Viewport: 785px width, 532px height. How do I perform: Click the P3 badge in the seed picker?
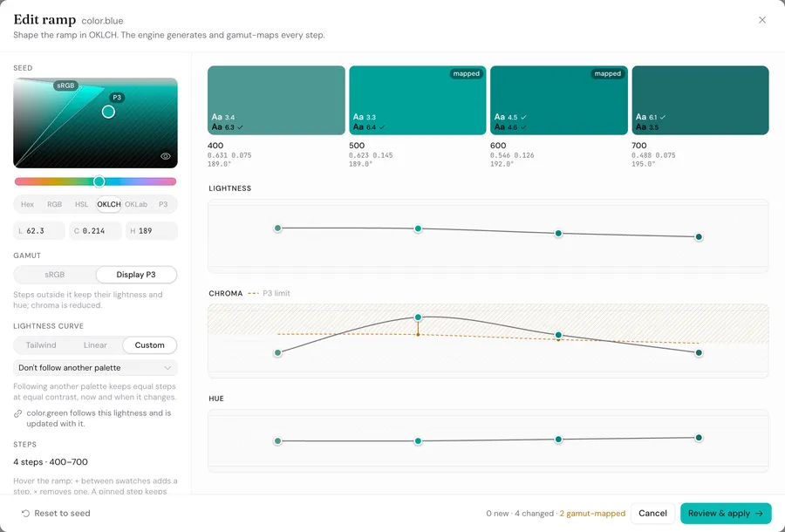coord(117,98)
